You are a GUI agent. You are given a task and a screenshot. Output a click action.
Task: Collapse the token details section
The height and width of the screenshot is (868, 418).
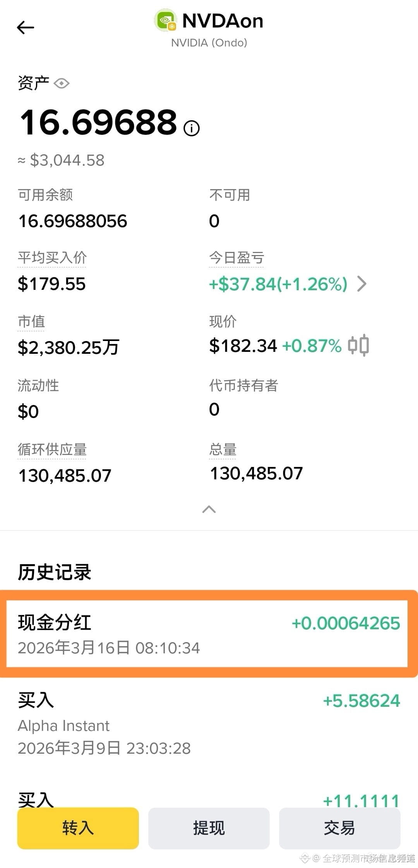(x=209, y=509)
